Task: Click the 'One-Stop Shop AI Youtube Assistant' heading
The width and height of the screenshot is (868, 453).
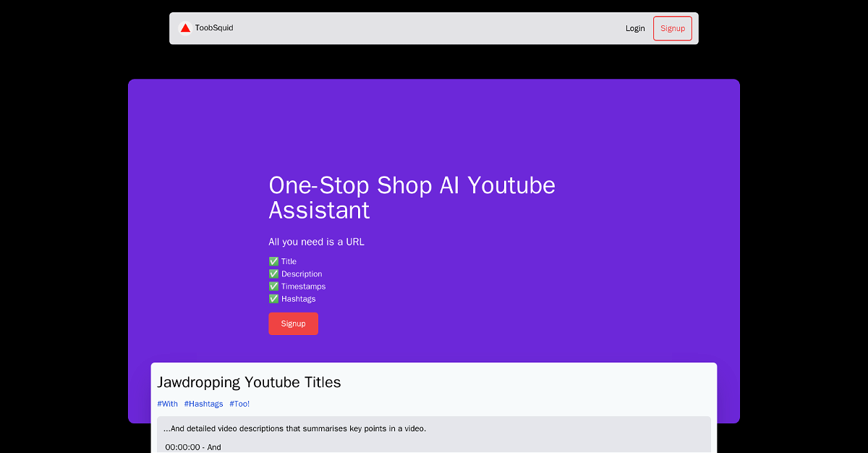Action: tap(412, 198)
